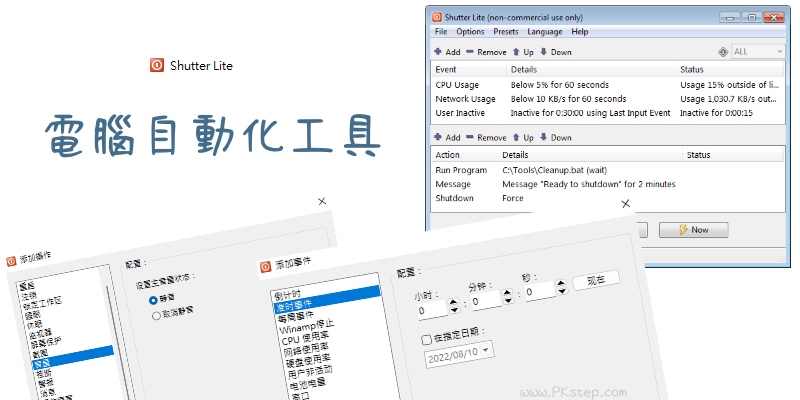The image size is (800, 400).
Task: Select the Run Program action row
Action: [608, 170]
